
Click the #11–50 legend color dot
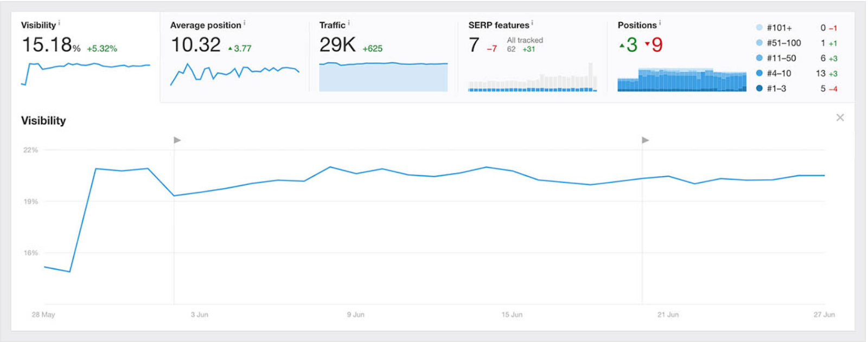[759, 57]
